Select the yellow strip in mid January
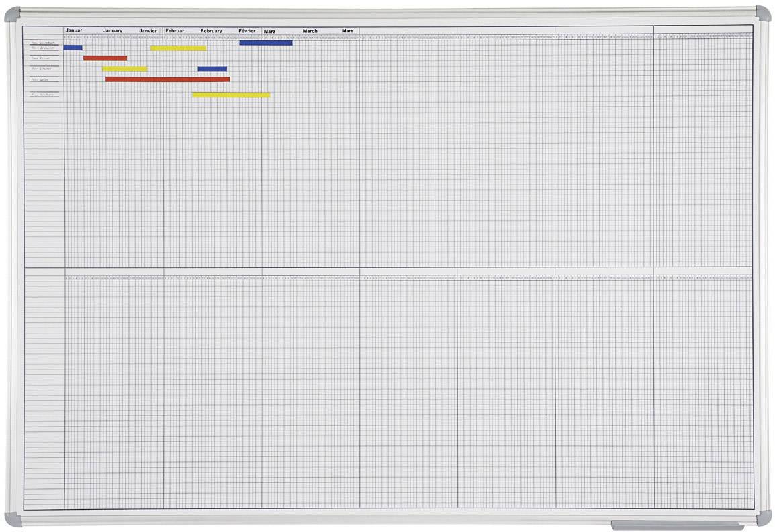 pos(124,69)
